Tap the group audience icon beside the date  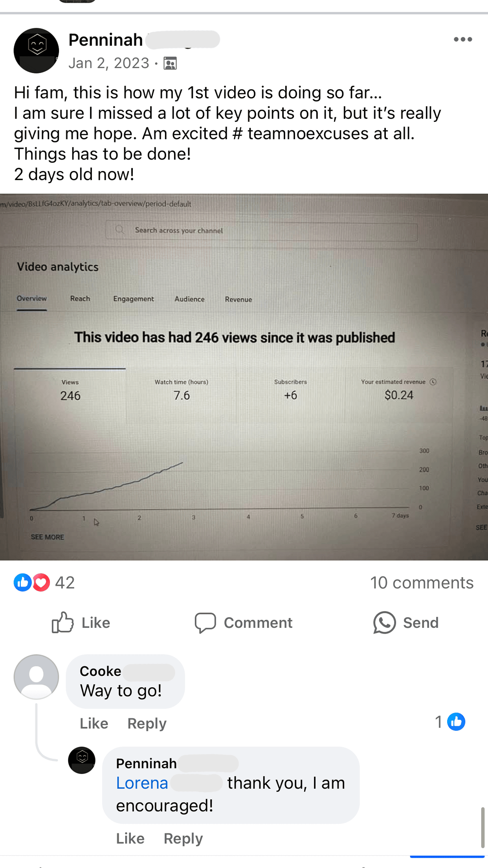pyautogui.click(x=170, y=63)
